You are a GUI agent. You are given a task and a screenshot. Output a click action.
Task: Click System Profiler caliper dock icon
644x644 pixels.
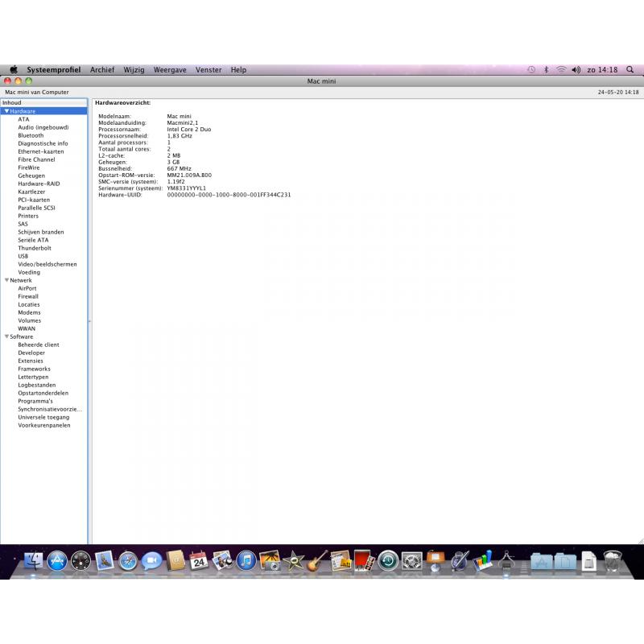tap(506, 561)
